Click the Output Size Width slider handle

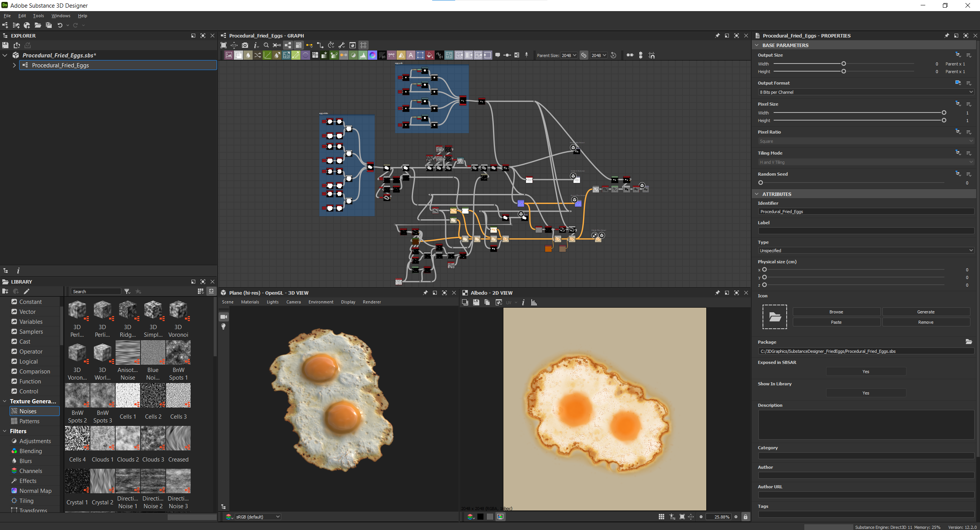coord(843,64)
